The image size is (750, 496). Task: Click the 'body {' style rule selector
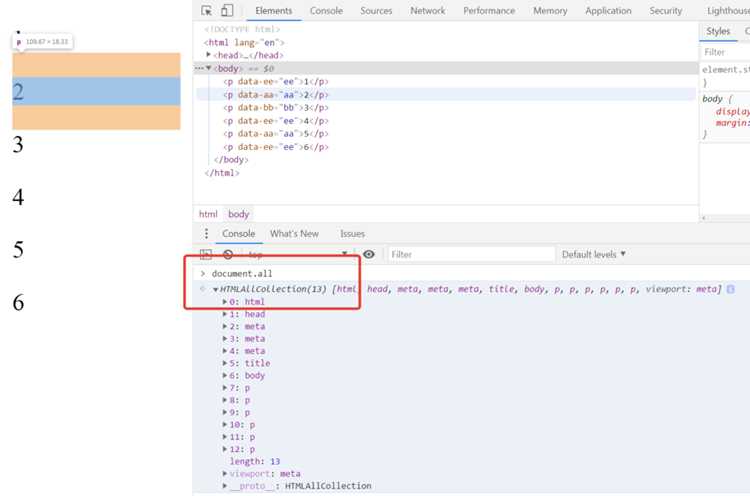pos(717,99)
